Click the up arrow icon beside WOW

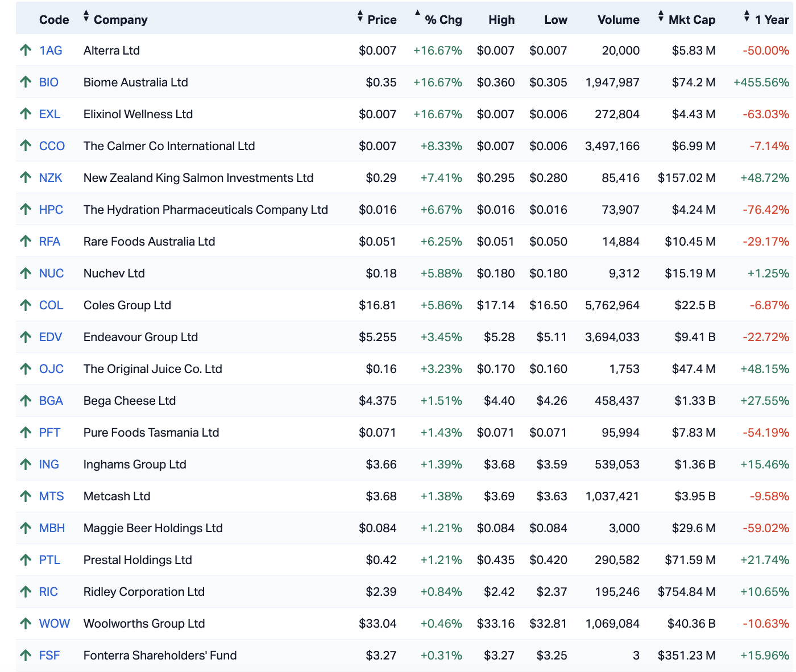tap(25, 623)
